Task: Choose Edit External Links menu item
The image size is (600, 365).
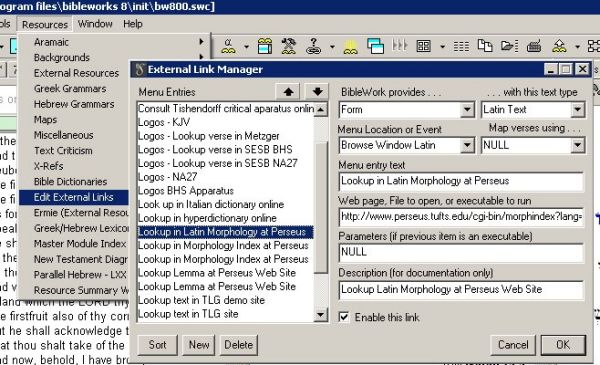Action: tap(73, 197)
